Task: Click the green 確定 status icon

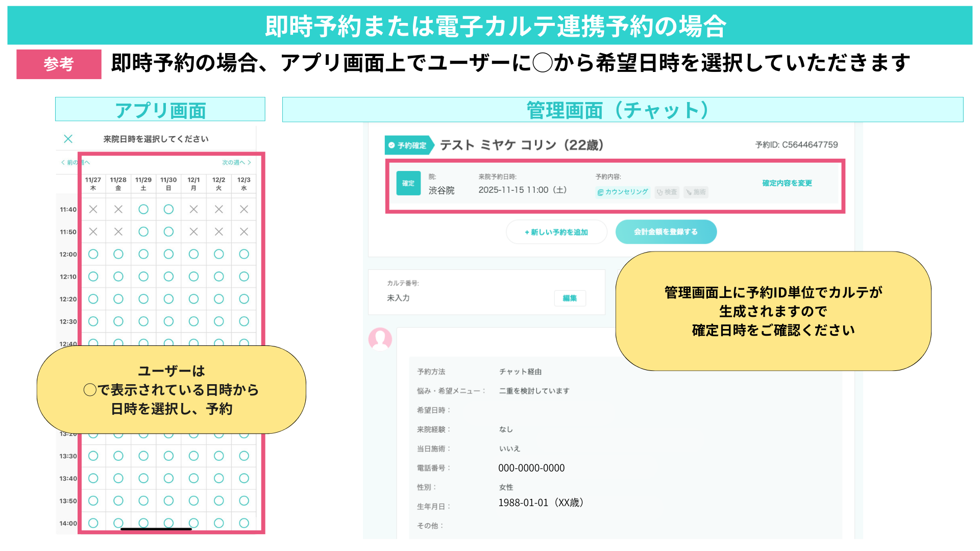Action: point(408,183)
